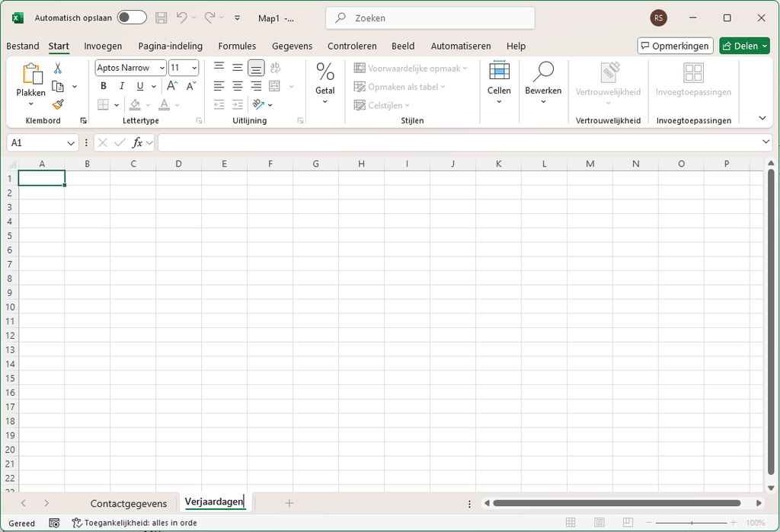
Task: Center align text horizontally
Action: tap(238, 86)
